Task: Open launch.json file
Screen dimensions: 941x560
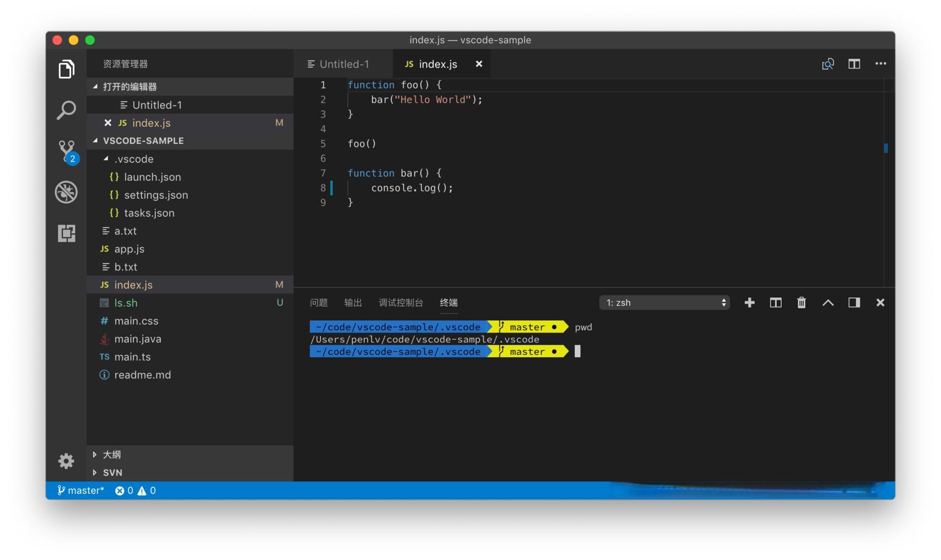Action: coord(190,177)
